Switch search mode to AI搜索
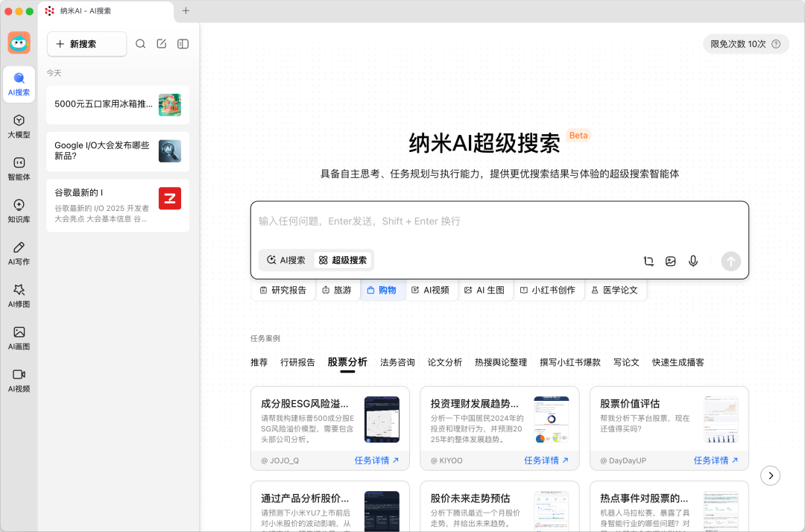The image size is (805, 532). point(285,260)
